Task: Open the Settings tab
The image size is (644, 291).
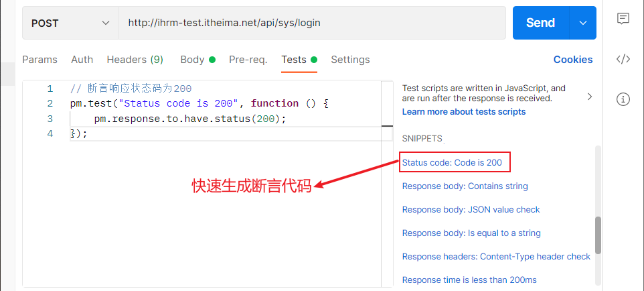Action: [350, 60]
